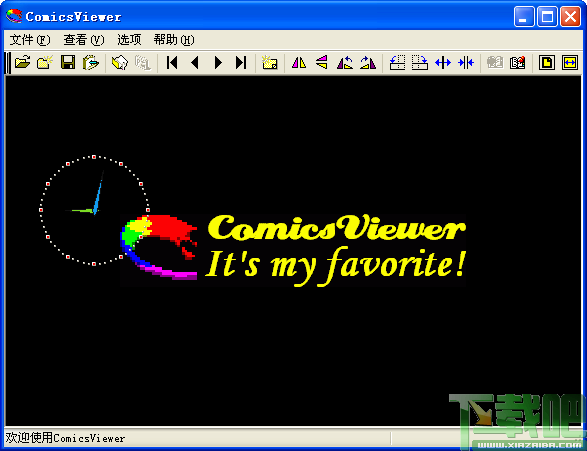This screenshot has width=587, height=451.
Task: Click the greyed-out book icon
Action: [x=495, y=63]
